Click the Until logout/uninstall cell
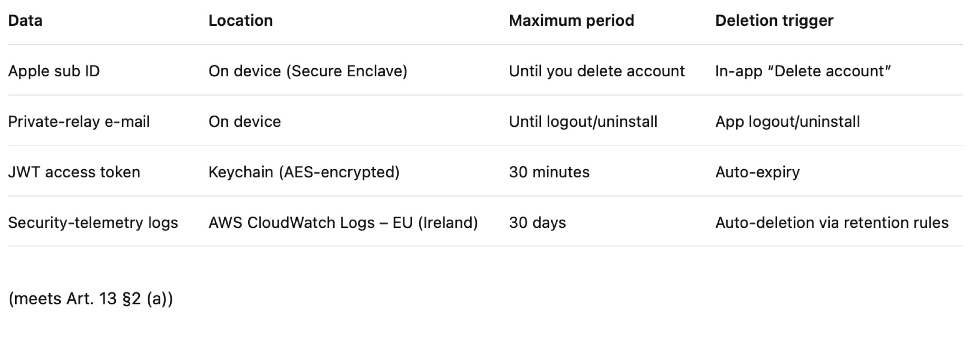This screenshot has height=344, width=980. pos(583,121)
